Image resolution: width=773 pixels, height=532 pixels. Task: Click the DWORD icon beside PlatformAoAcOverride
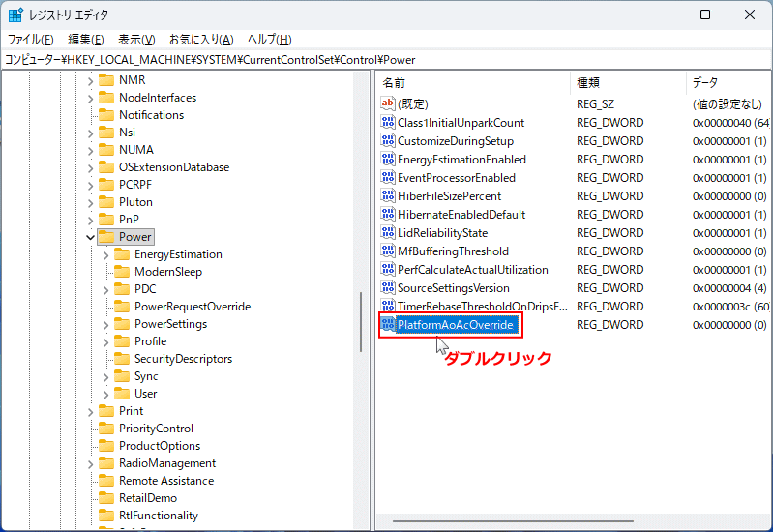(x=388, y=324)
